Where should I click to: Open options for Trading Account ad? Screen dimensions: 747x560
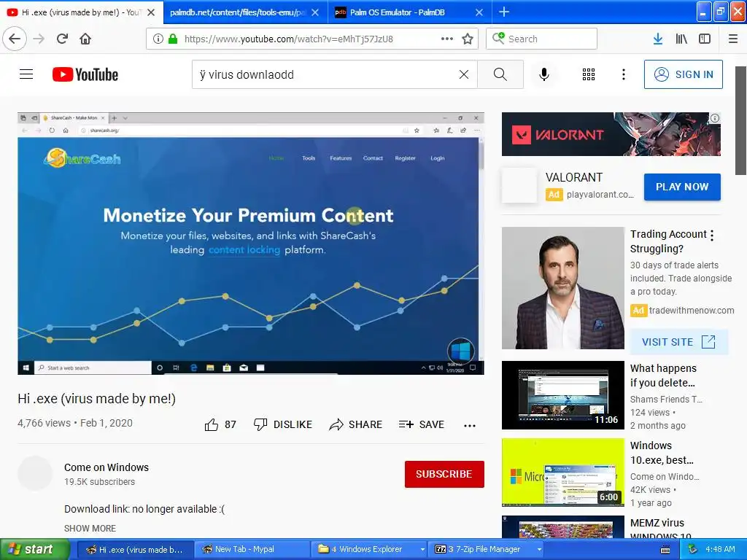click(712, 236)
